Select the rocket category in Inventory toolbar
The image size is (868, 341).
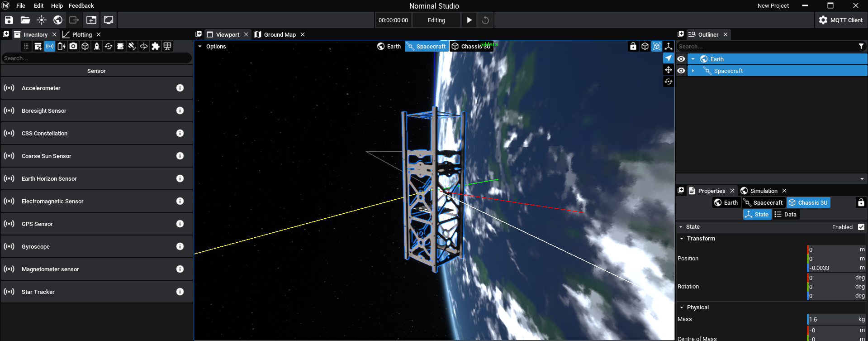tap(97, 46)
